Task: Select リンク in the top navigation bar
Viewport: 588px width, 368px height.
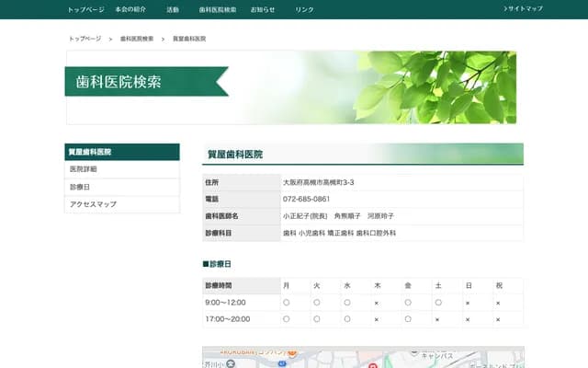Action: point(304,9)
